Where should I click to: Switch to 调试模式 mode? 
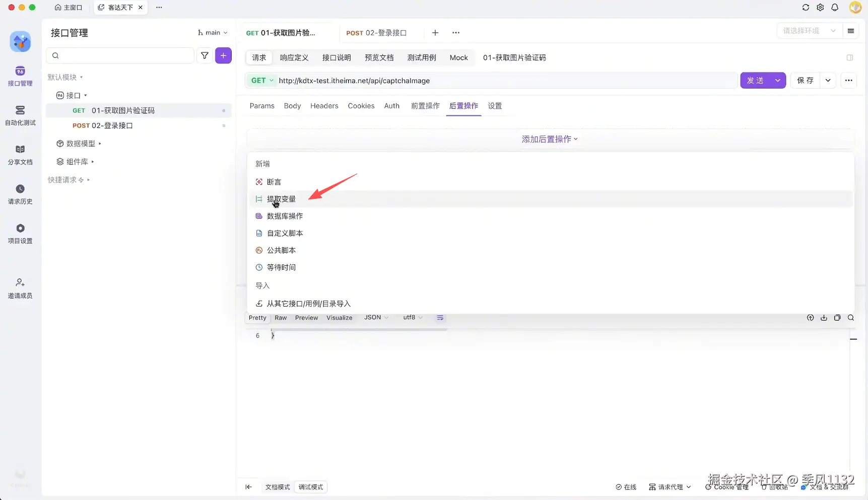point(310,487)
